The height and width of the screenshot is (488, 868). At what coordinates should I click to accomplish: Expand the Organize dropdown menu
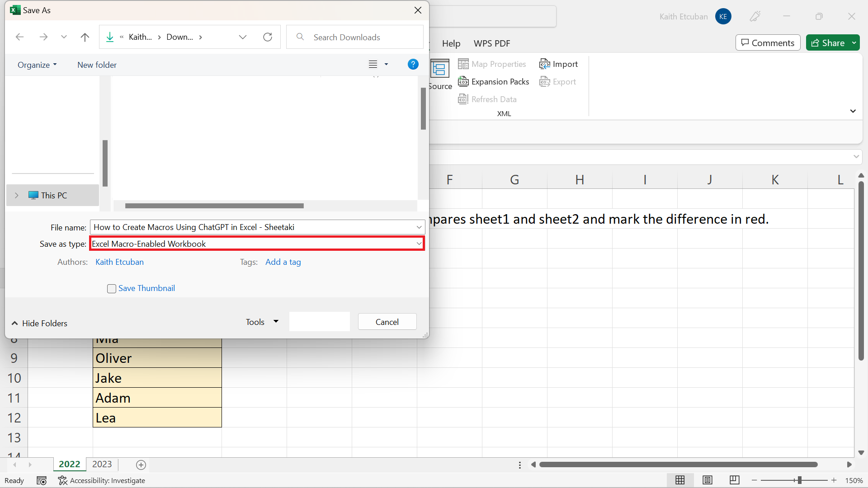[37, 65]
